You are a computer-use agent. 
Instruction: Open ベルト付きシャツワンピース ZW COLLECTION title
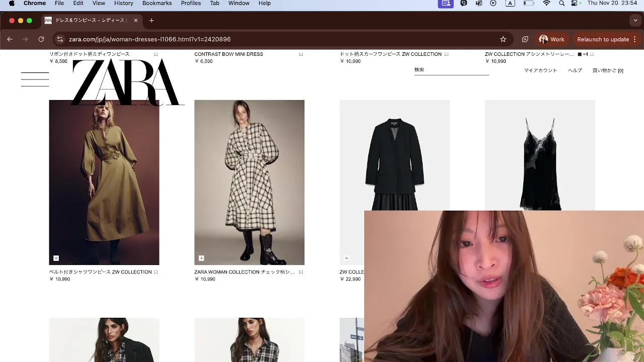tap(101, 272)
